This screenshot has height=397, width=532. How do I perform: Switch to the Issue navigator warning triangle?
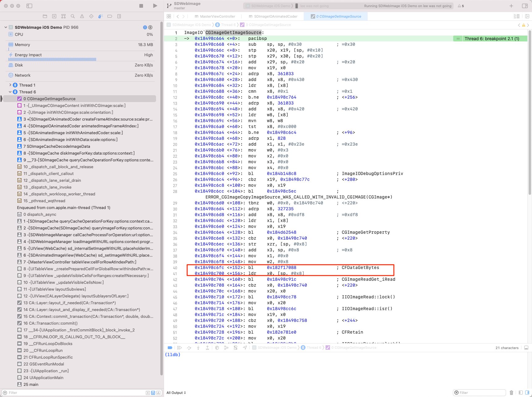(x=82, y=16)
